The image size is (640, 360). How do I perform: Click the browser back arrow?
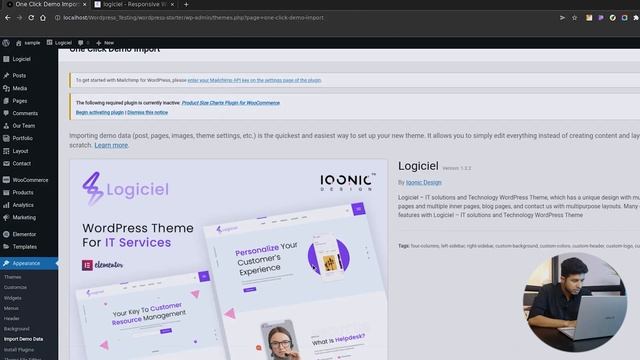click(x=7, y=18)
